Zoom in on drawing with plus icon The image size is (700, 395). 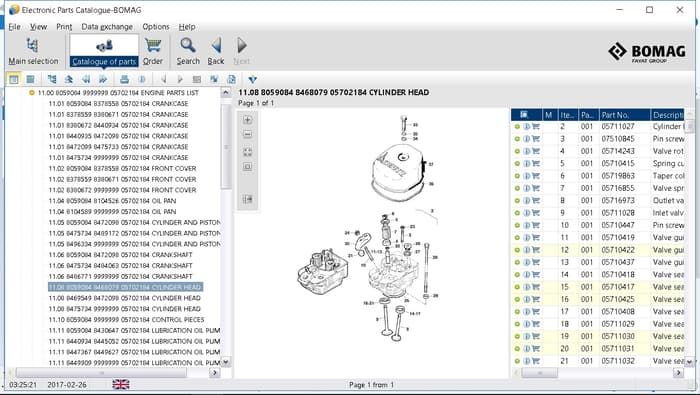tap(248, 120)
